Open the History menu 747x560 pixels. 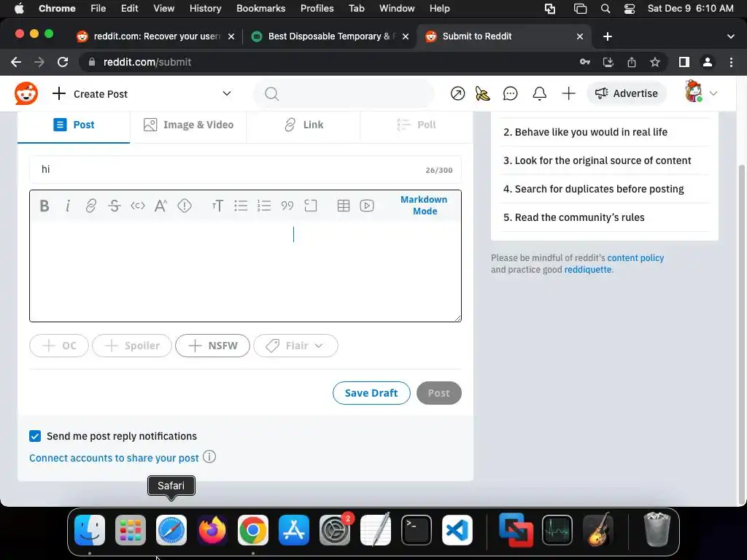[205, 9]
